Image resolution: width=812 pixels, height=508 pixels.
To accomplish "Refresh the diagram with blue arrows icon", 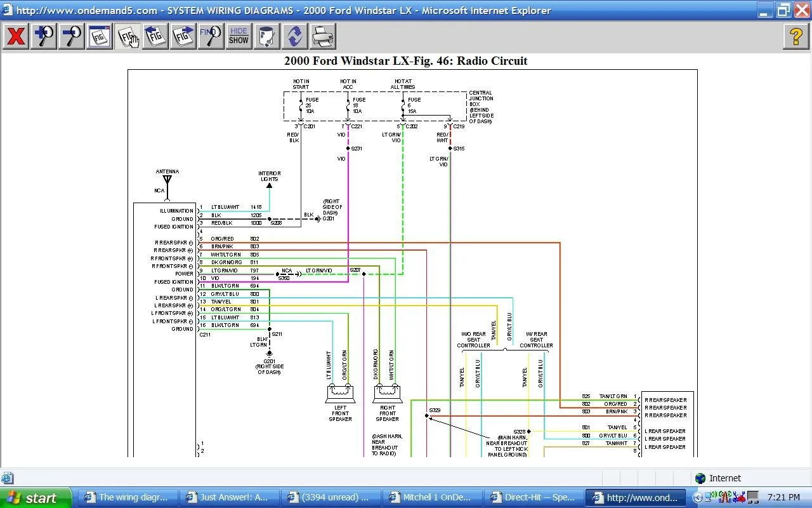I will [x=295, y=36].
